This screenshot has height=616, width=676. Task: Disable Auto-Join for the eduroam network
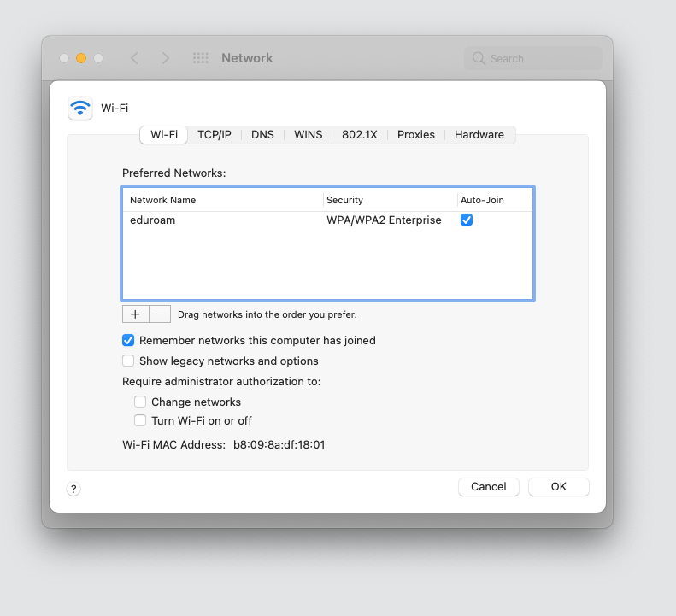pos(467,220)
